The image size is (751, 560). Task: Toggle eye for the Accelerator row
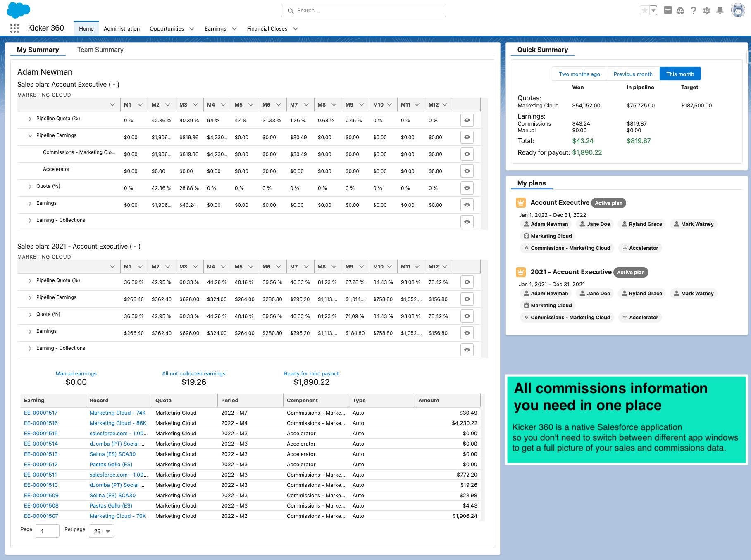(x=467, y=171)
